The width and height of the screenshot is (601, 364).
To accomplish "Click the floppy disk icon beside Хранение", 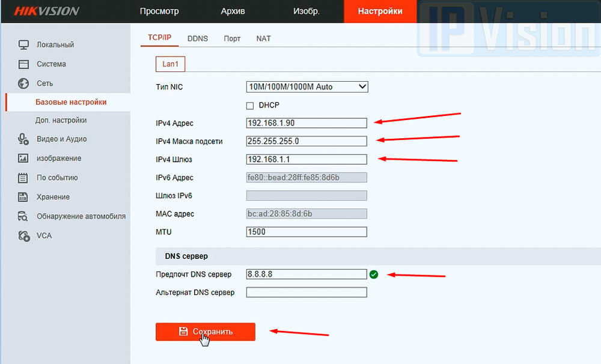I will pyautogui.click(x=23, y=197).
